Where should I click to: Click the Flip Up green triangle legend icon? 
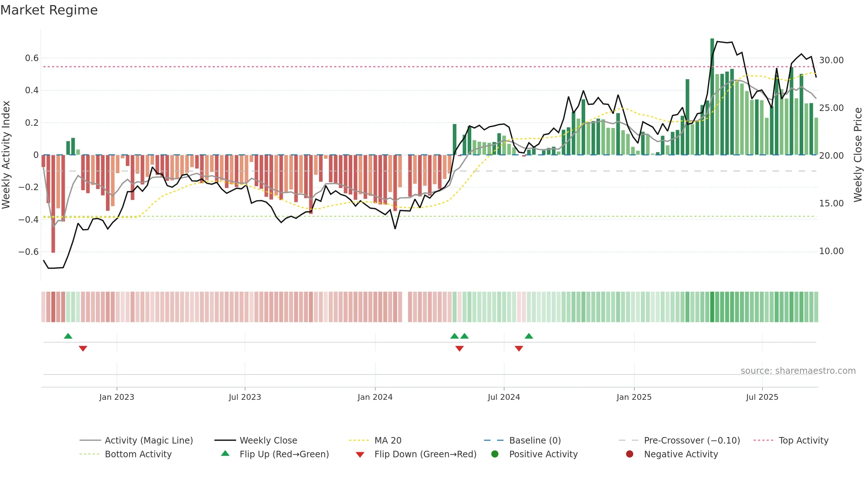(x=225, y=453)
